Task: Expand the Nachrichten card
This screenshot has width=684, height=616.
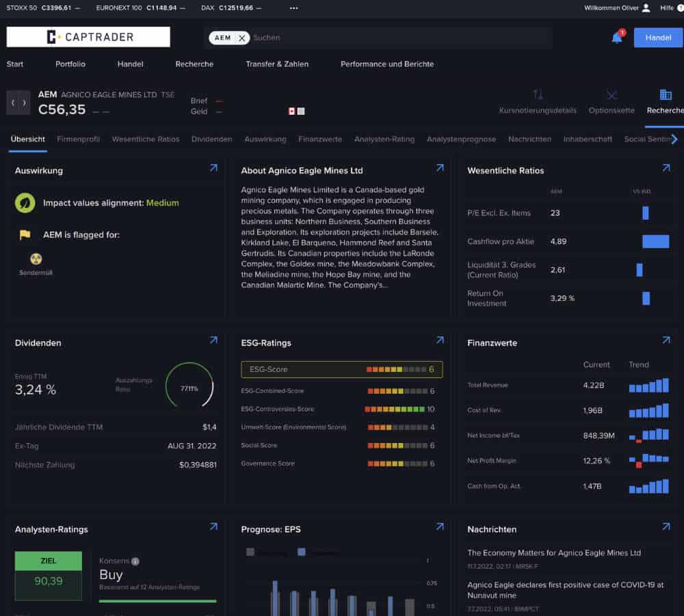Action: (666, 526)
